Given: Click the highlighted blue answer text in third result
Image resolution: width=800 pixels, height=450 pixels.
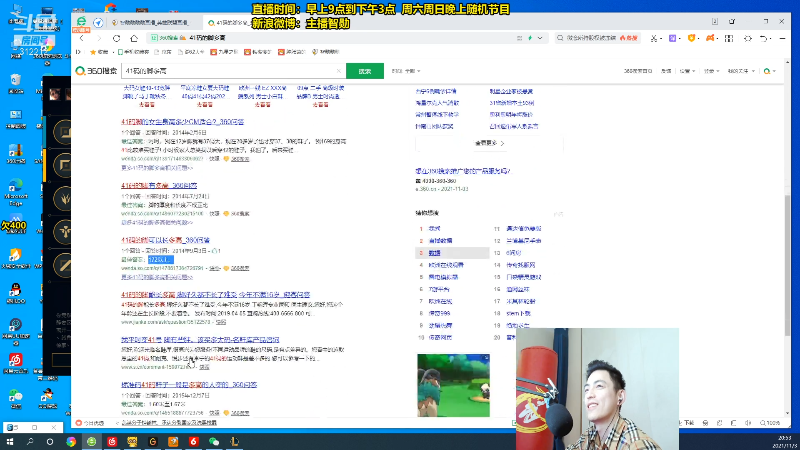Looking at the screenshot, I should point(161,260).
